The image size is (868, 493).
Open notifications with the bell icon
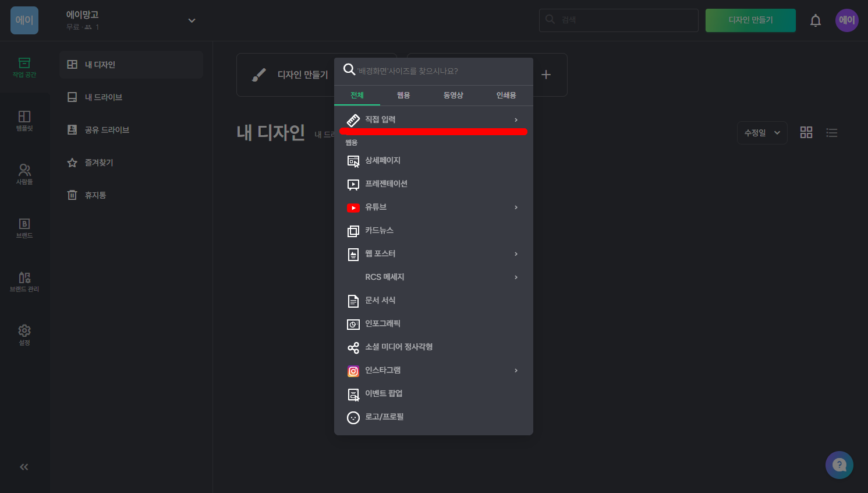click(815, 20)
